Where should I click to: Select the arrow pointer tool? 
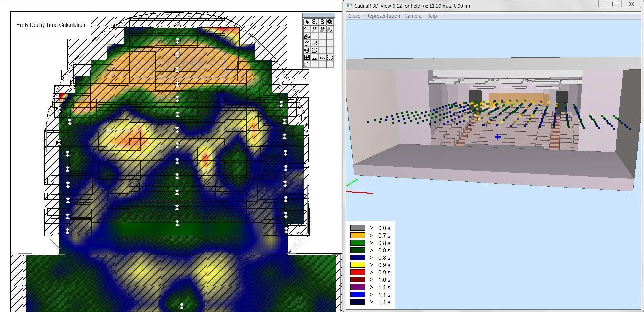click(307, 22)
